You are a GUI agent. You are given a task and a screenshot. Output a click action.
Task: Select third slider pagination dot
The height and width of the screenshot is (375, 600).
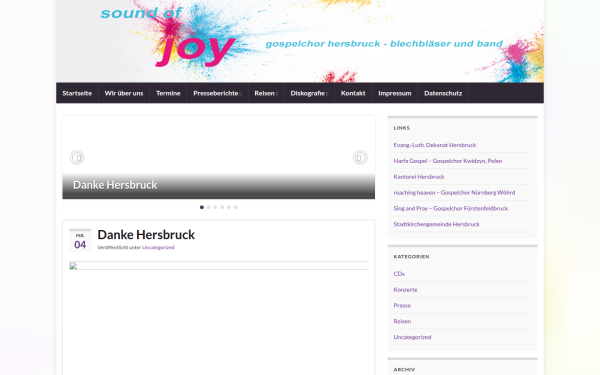(x=215, y=207)
